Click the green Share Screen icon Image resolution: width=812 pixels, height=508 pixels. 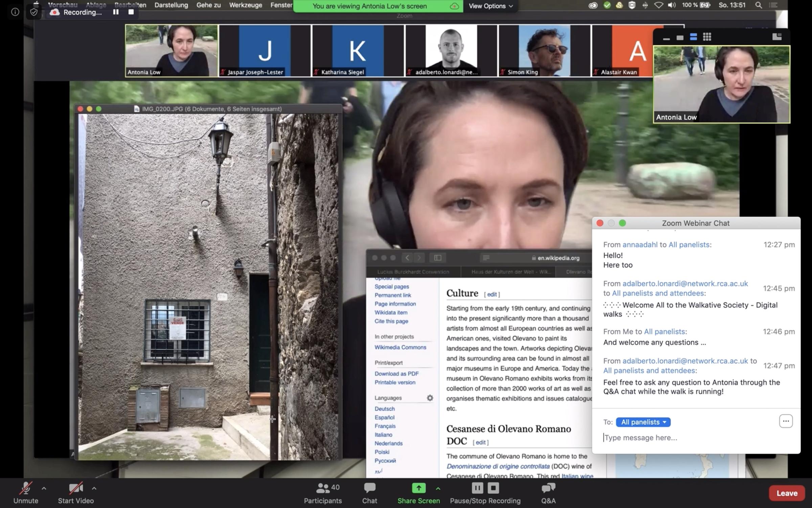tap(419, 488)
